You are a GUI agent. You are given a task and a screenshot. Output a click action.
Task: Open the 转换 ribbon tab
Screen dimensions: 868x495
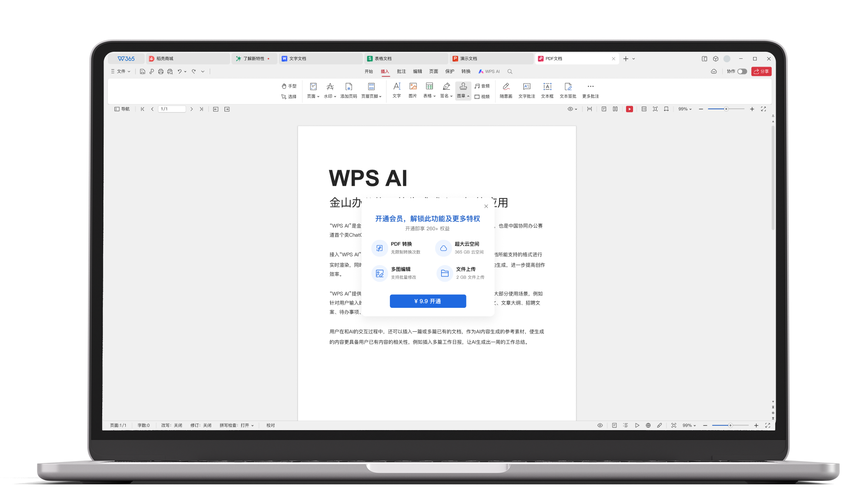tap(466, 71)
